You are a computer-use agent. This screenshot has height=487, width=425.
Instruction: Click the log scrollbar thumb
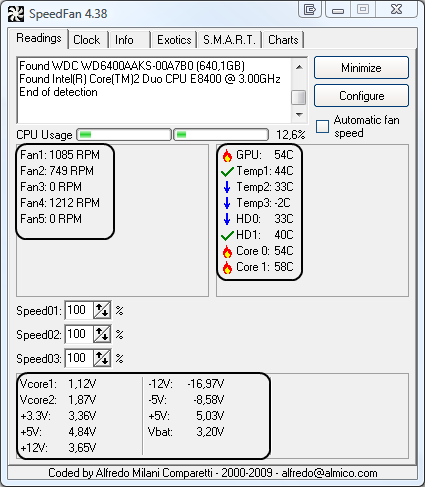[299, 97]
